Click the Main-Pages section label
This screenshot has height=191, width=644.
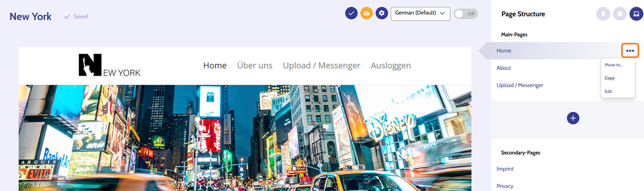[x=514, y=34]
